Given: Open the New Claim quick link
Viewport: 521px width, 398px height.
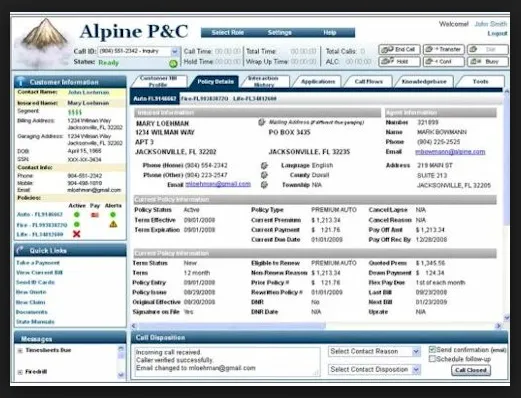Looking at the screenshot, I should 30,302.
